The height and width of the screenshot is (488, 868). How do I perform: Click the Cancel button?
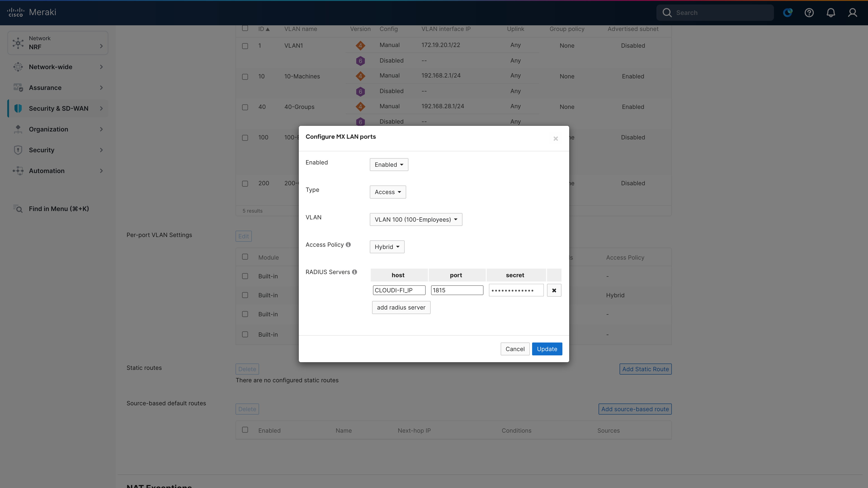515,349
